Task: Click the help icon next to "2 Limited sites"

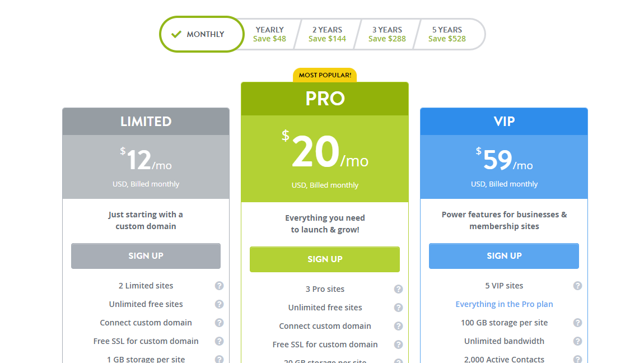Action: 220,286
